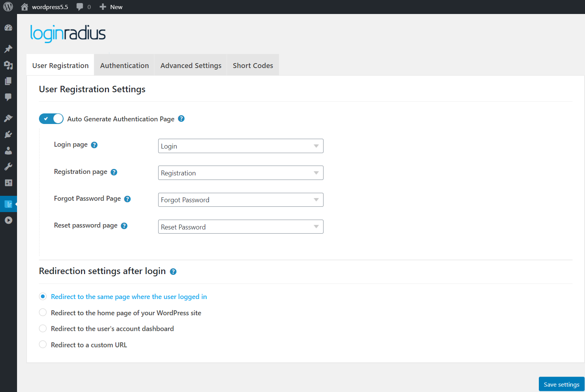Open the comments bubble in admin bar
The height and width of the screenshot is (392, 585).
point(80,7)
